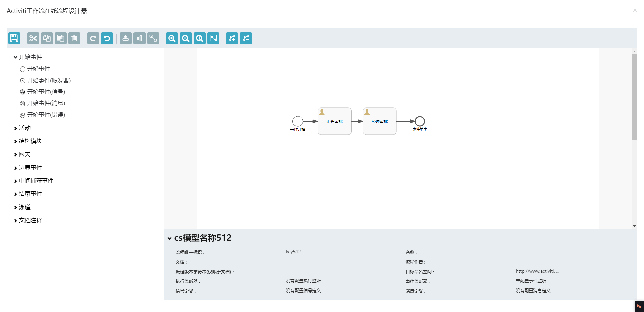Save the model with the floppy disk icon
This screenshot has width=644, height=312.
point(14,38)
